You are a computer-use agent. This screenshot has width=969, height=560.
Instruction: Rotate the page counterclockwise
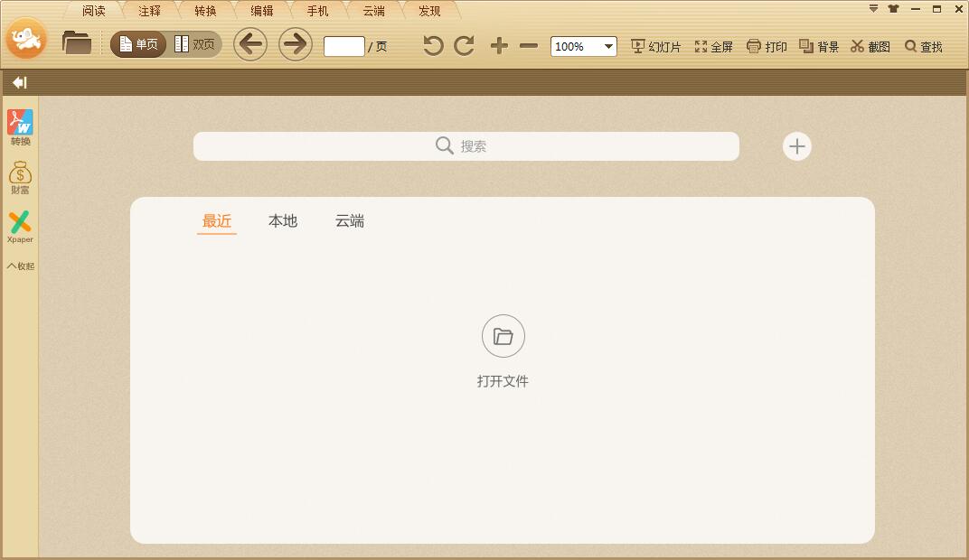(x=432, y=44)
